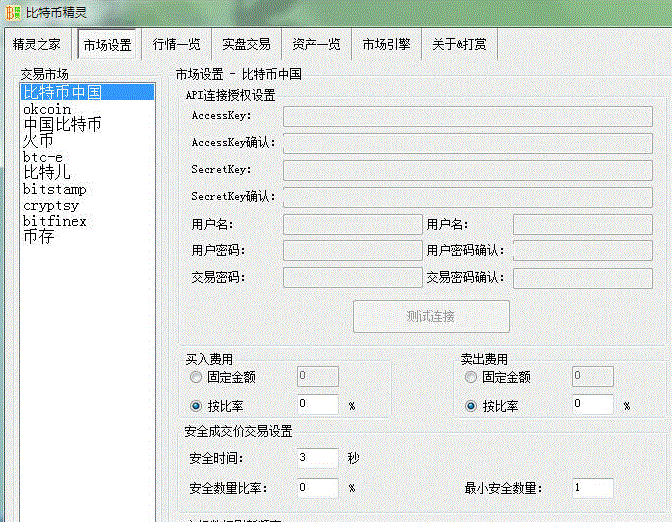This screenshot has height=522, width=672.
Task: Click the AccessKey input field
Action: (467, 117)
